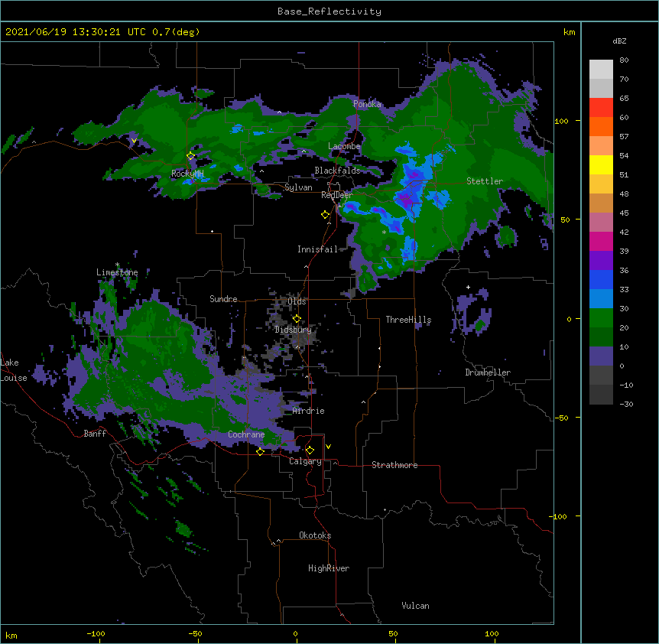Click the Ponoka city label
This screenshot has width=659, height=644.
pos(367,104)
